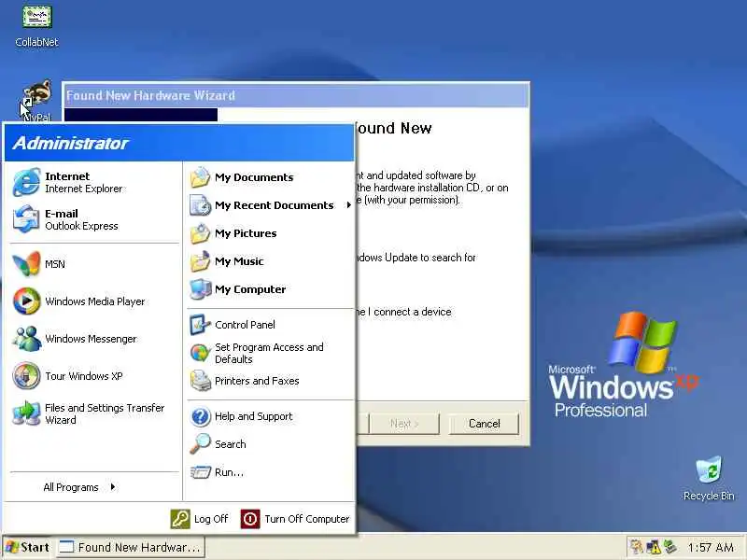Open the Recycle Bin desktop icon

(709, 470)
